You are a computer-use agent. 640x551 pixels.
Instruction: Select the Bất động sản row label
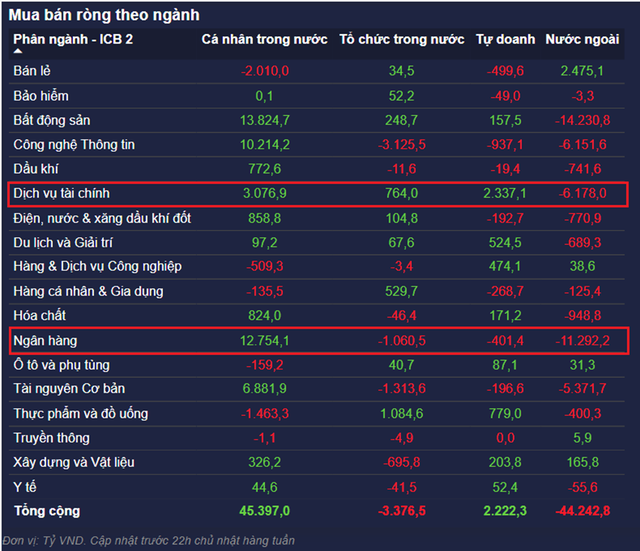pyautogui.click(x=52, y=120)
